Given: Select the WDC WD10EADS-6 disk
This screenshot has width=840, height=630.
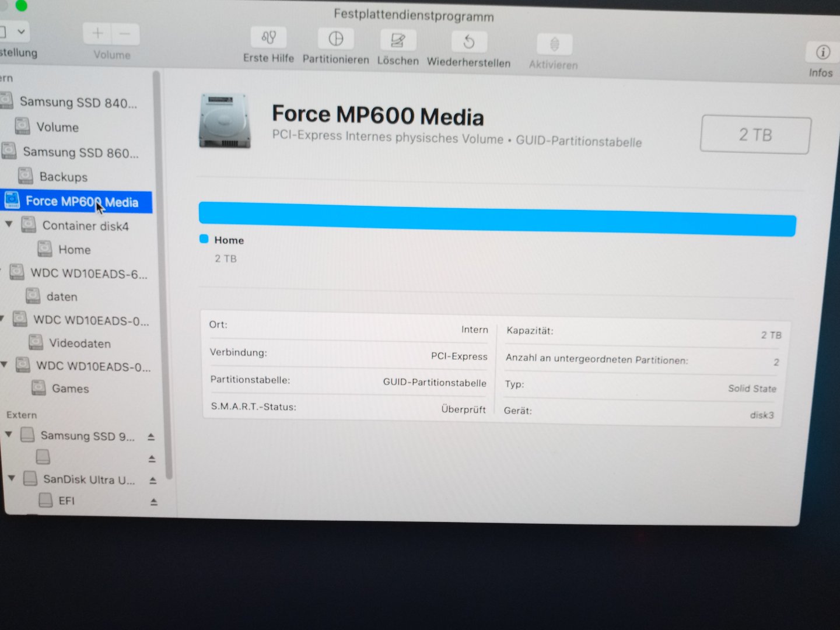Looking at the screenshot, I should tap(89, 273).
